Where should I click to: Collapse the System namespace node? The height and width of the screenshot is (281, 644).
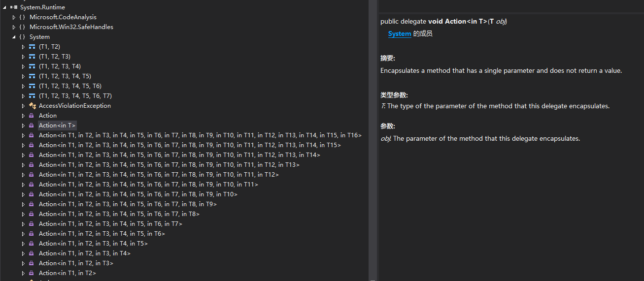(x=14, y=37)
